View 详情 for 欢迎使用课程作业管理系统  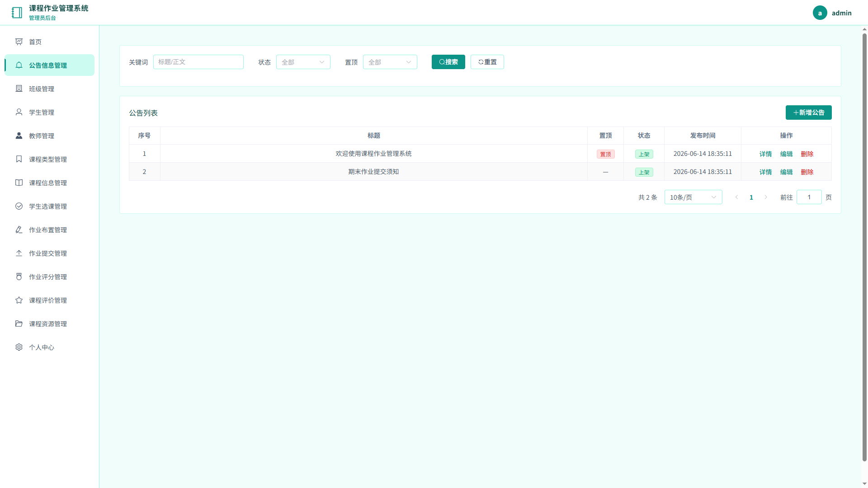pos(766,154)
